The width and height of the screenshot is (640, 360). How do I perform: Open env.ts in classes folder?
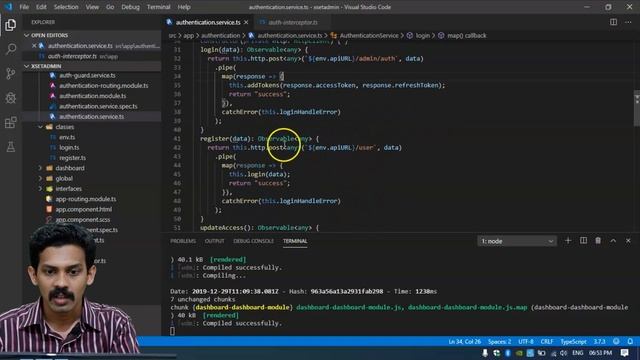(67, 137)
